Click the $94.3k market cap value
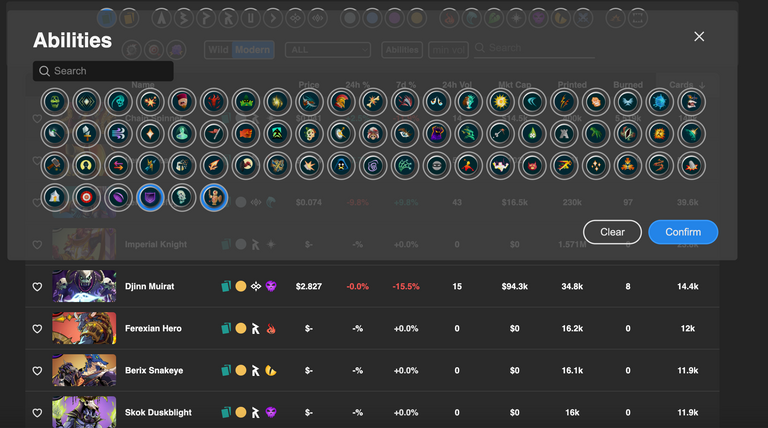The width and height of the screenshot is (768, 428). tap(514, 286)
